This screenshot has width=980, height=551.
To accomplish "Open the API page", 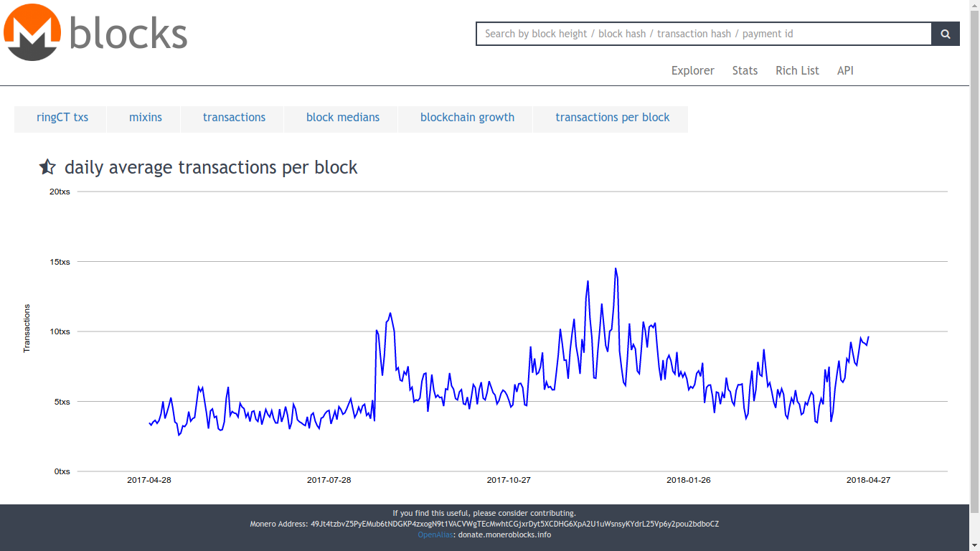I will [x=845, y=70].
